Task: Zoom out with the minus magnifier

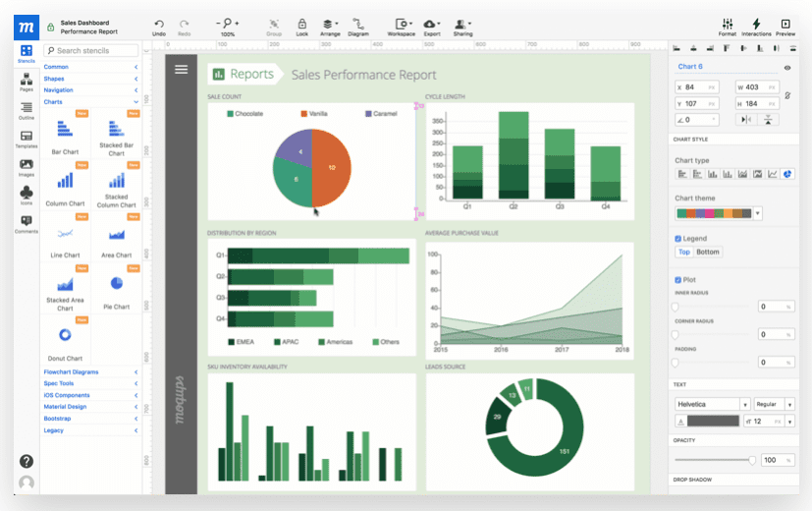Action: coord(218,24)
